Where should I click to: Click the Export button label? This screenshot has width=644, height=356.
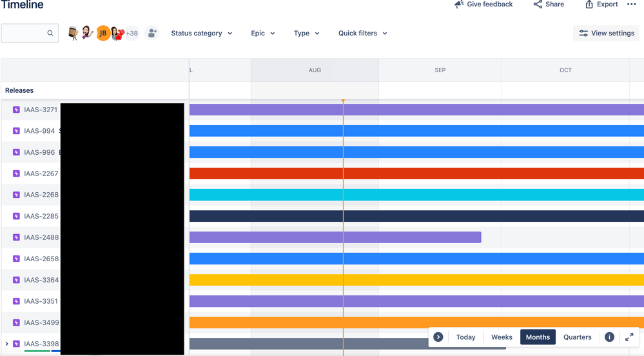[607, 4]
